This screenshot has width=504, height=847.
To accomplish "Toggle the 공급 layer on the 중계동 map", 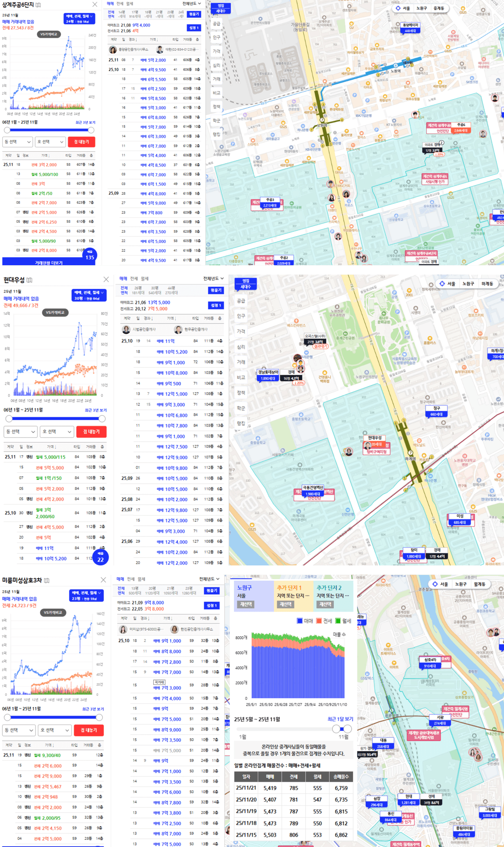I will coord(216,24).
